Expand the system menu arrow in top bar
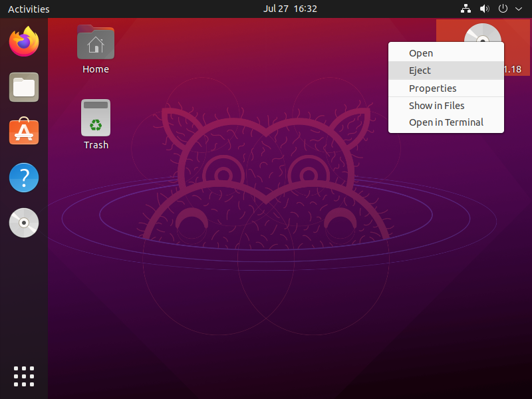 click(519, 9)
